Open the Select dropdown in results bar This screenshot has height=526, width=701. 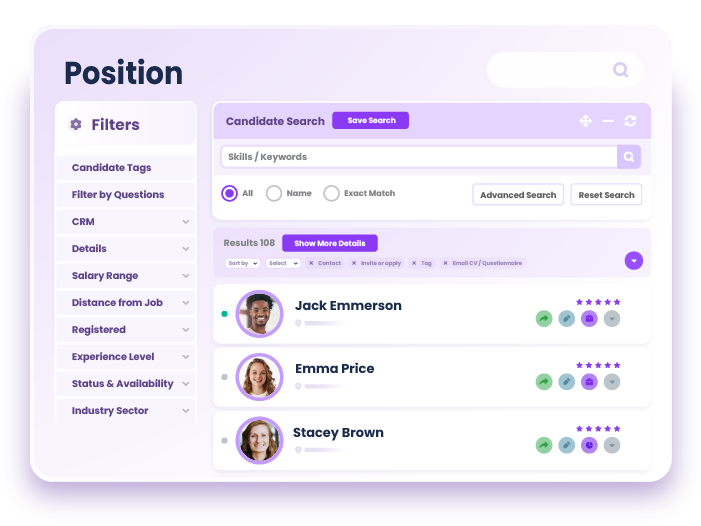(x=283, y=263)
